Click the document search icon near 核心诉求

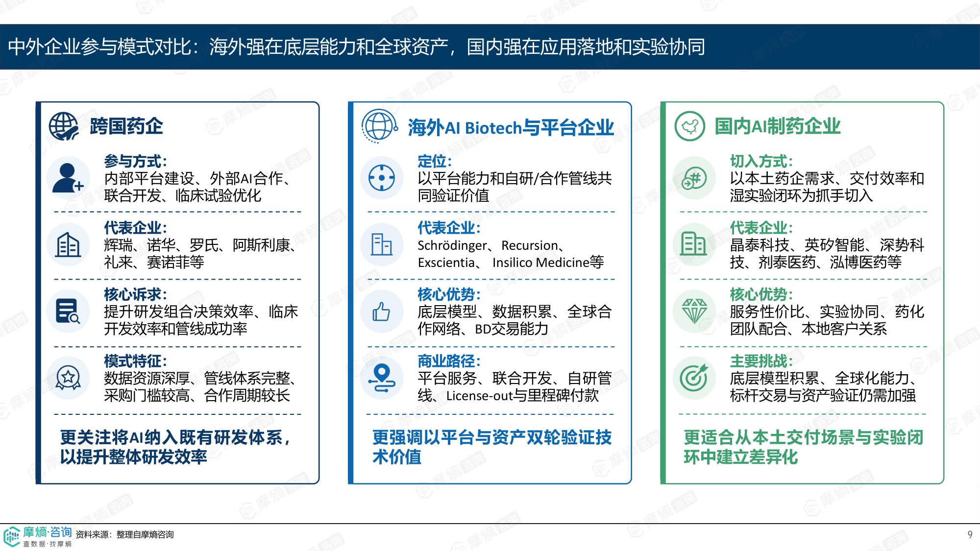coord(68,311)
